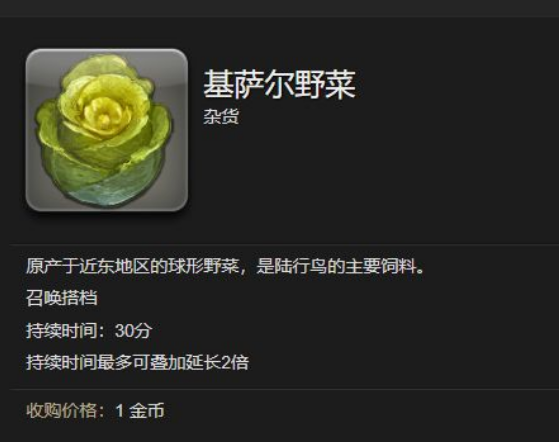Click the description line starting with 原产于近东地区

coord(225,266)
